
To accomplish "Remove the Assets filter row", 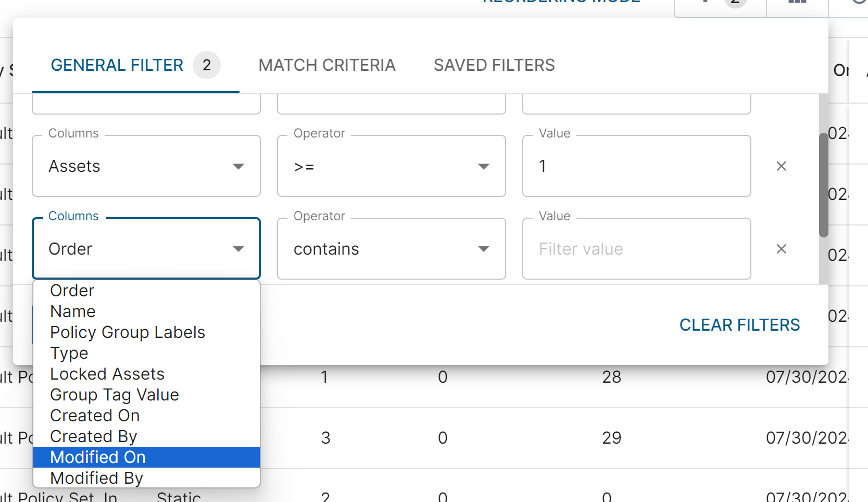I will click(x=781, y=166).
